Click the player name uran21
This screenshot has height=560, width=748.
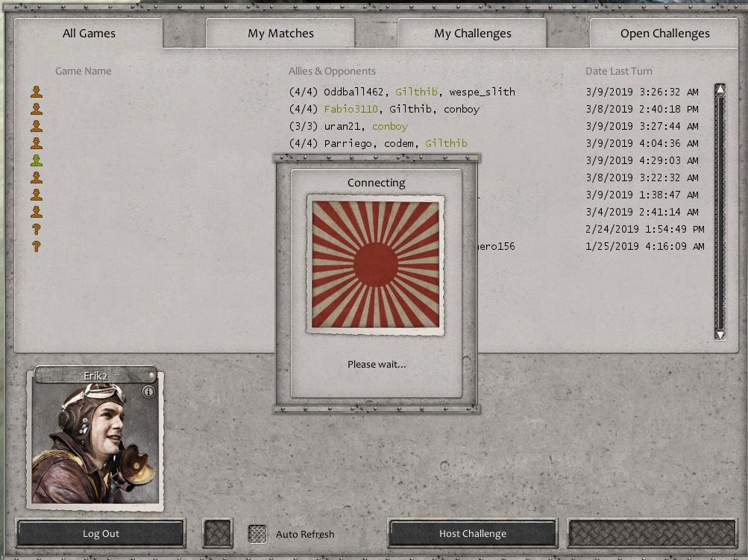342,126
